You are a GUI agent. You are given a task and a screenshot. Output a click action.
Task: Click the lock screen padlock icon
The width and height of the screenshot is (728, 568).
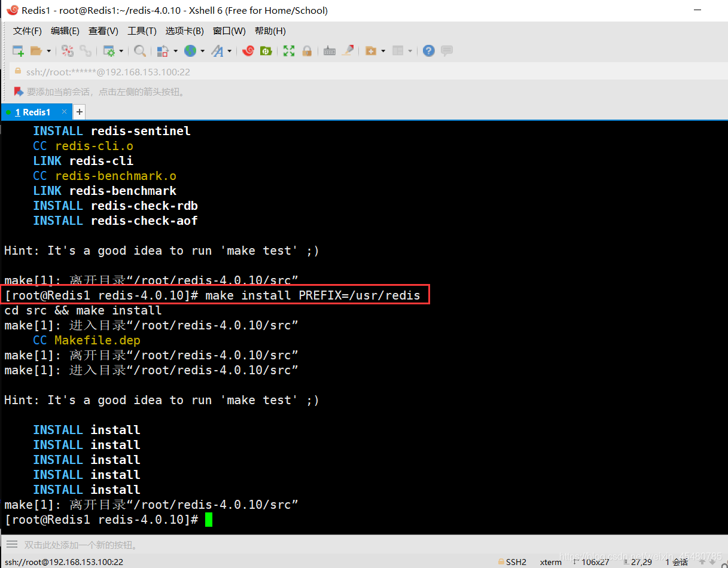coord(307,51)
